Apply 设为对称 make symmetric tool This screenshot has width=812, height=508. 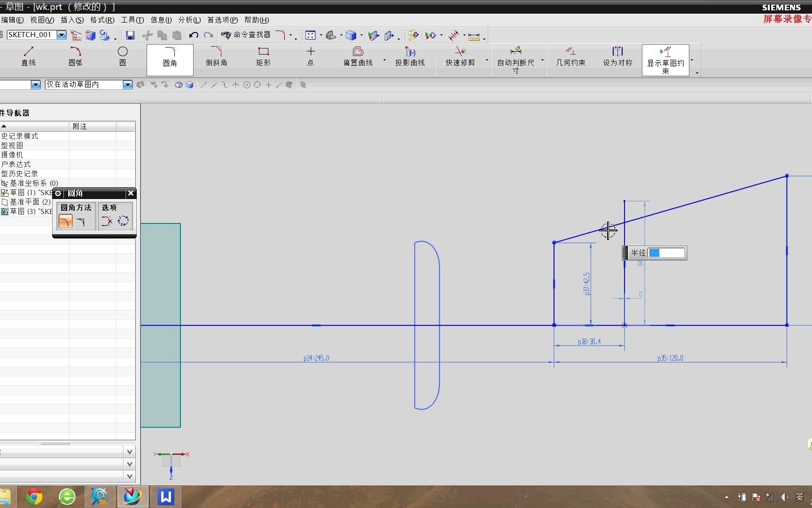618,56
